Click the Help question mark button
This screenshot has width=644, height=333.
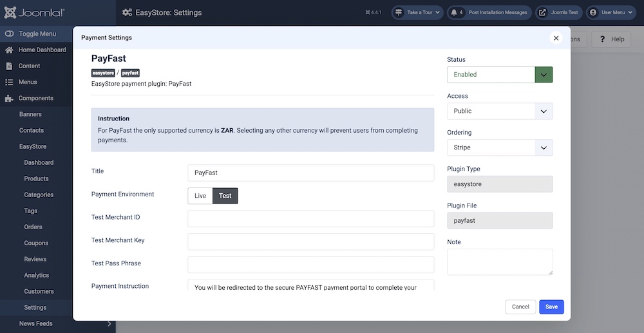pyautogui.click(x=612, y=39)
